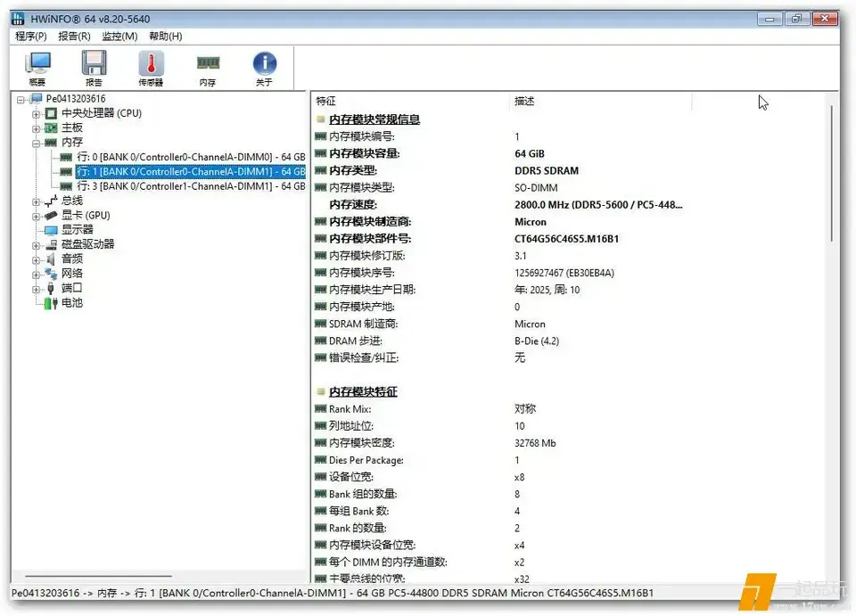Click the 中央处理器 (CPU) chip icon

pyautogui.click(x=51, y=113)
